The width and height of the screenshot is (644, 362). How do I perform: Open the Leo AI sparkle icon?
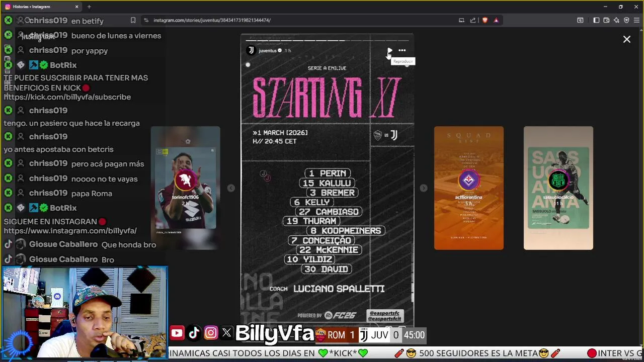pos(616,20)
